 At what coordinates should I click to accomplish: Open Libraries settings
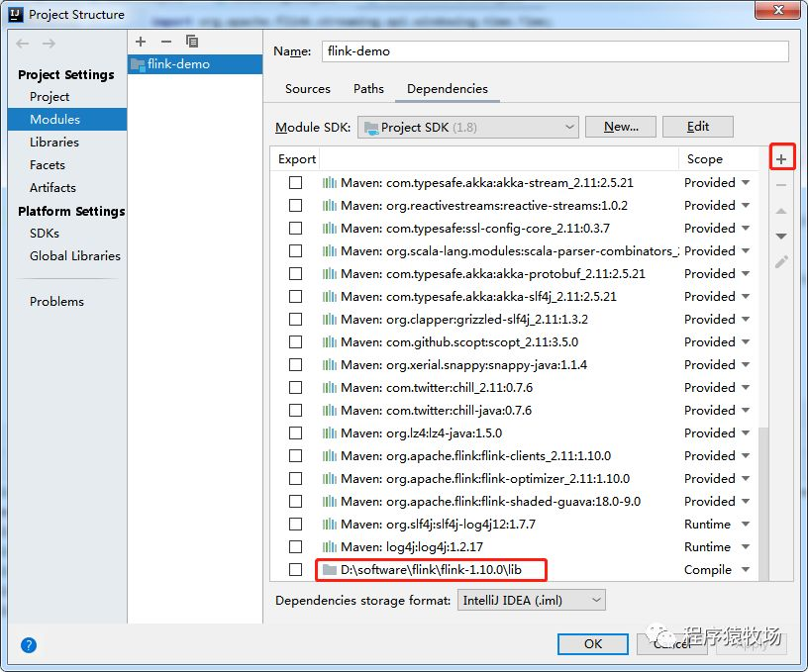tap(54, 143)
